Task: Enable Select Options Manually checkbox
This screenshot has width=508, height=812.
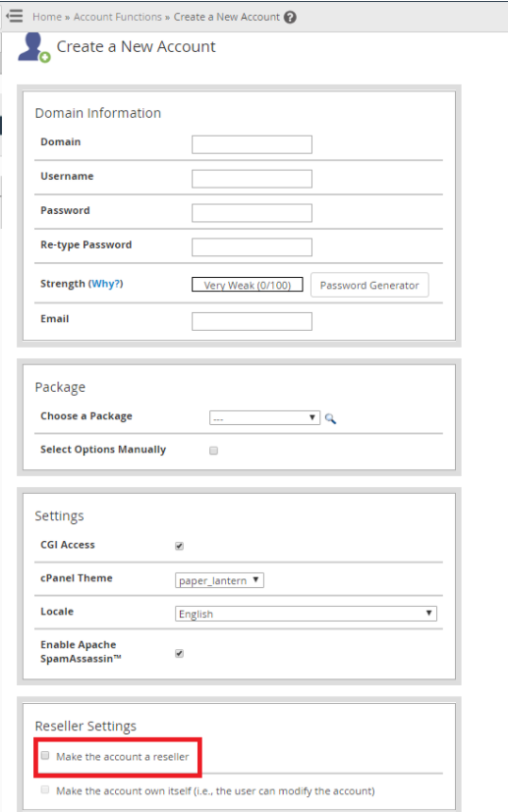Action: (x=213, y=451)
